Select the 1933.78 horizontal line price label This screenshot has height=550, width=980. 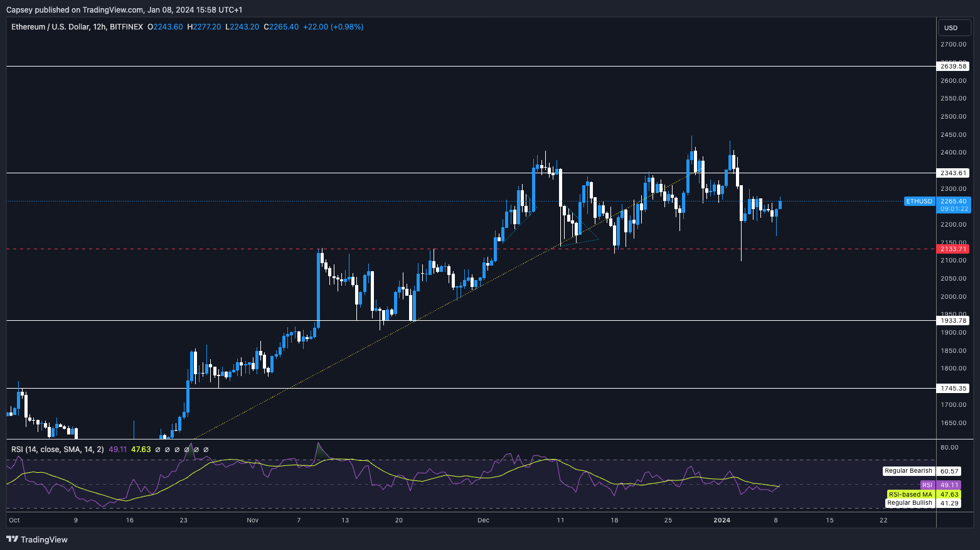click(x=953, y=320)
